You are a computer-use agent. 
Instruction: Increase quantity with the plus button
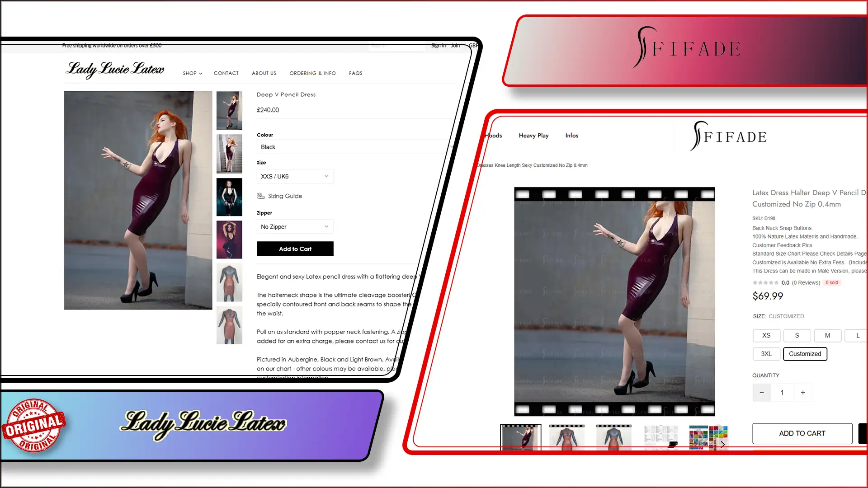[803, 393]
